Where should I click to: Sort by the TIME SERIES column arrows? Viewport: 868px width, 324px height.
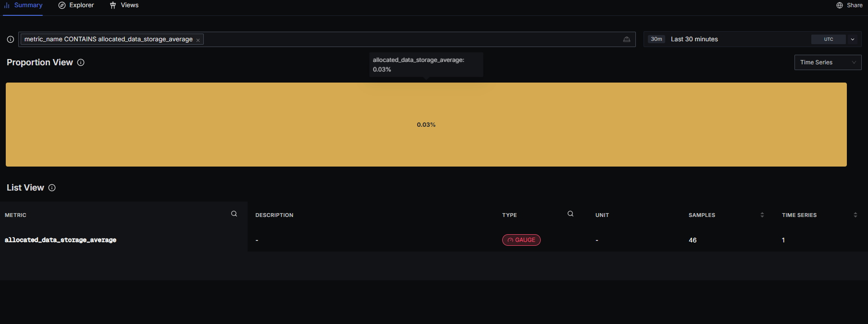click(855, 215)
